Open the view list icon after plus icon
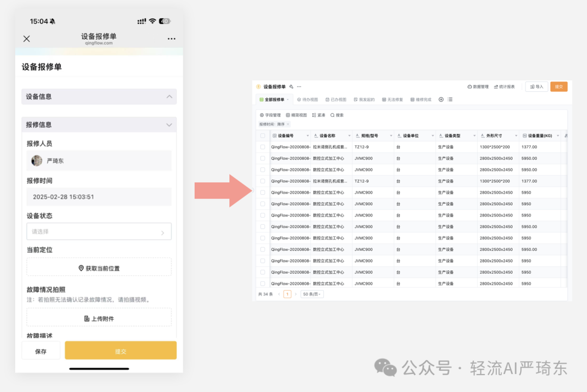The width and height of the screenshot is (587, 392). point(450,99)
